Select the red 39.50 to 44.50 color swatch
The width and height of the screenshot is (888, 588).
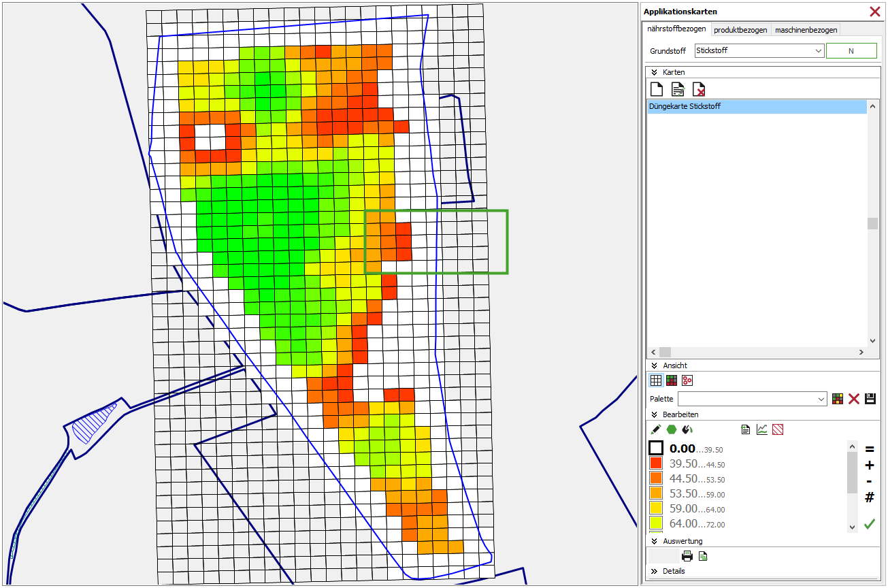pos(656,463)
